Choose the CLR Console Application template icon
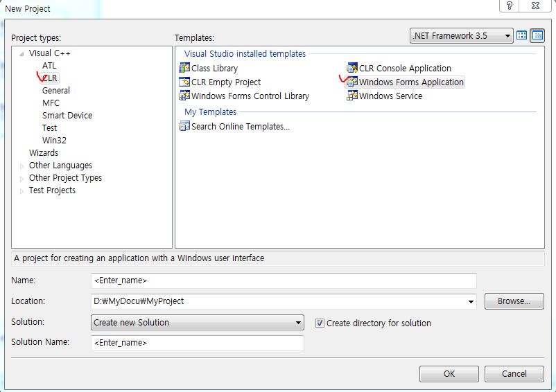This screenshot has height=392, width=556. click(352, 68)
